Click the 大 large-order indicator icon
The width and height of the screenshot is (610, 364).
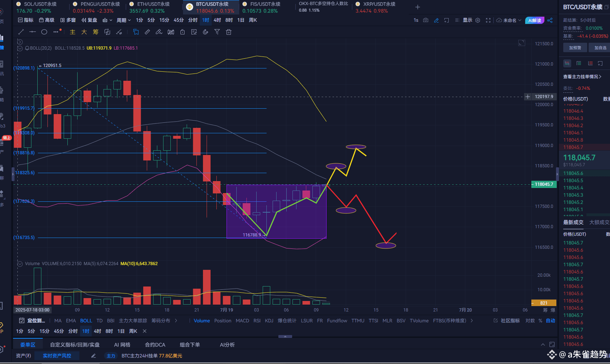(84, 32)
